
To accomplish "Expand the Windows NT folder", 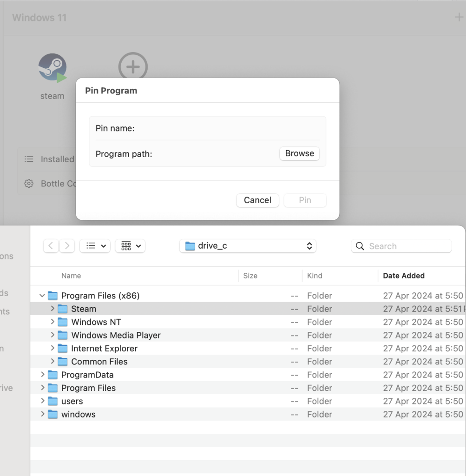I will coord(53,322).
